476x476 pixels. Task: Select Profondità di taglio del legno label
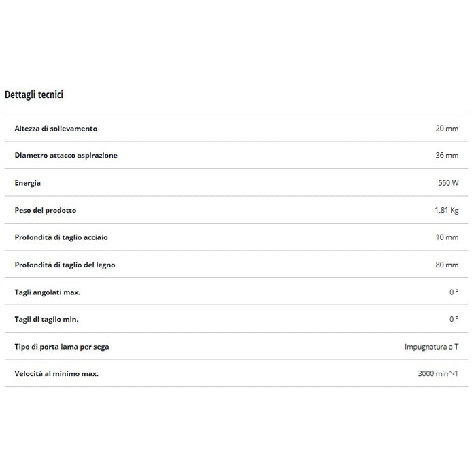(65, 265)
